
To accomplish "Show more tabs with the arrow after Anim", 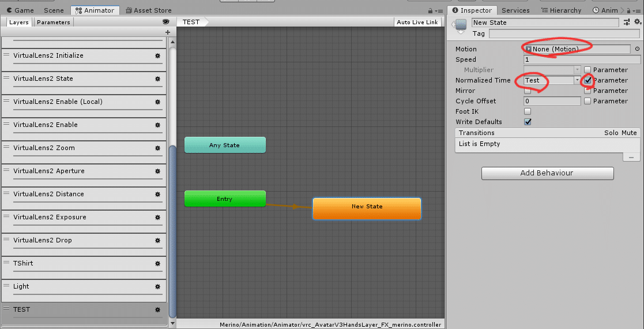I will [x=622, y=10].
